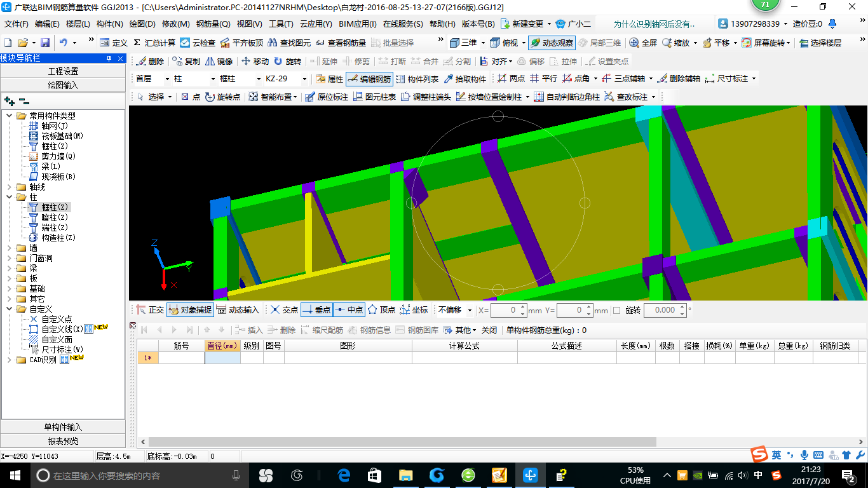Open the 钢筋量(Q) menu

pyautogui.click(x=213, y=24)
